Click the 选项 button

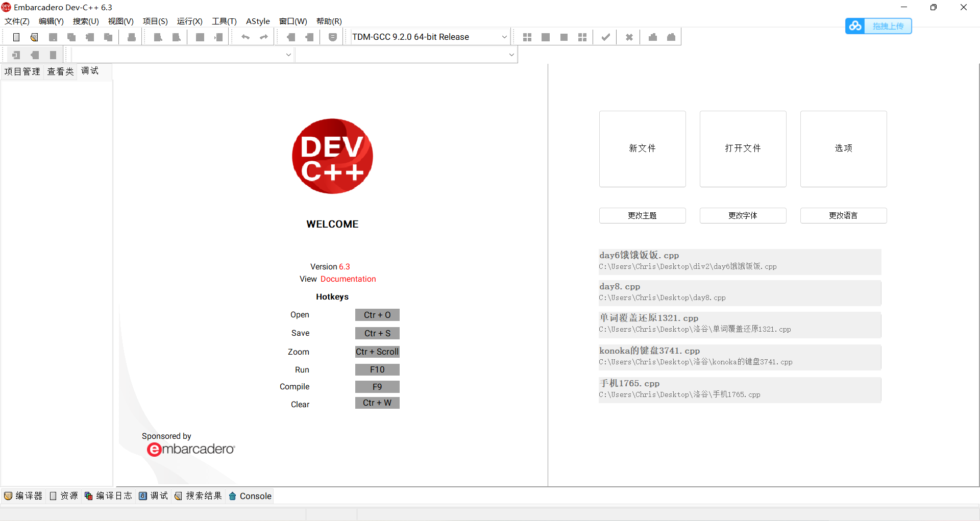click(843, 148)
